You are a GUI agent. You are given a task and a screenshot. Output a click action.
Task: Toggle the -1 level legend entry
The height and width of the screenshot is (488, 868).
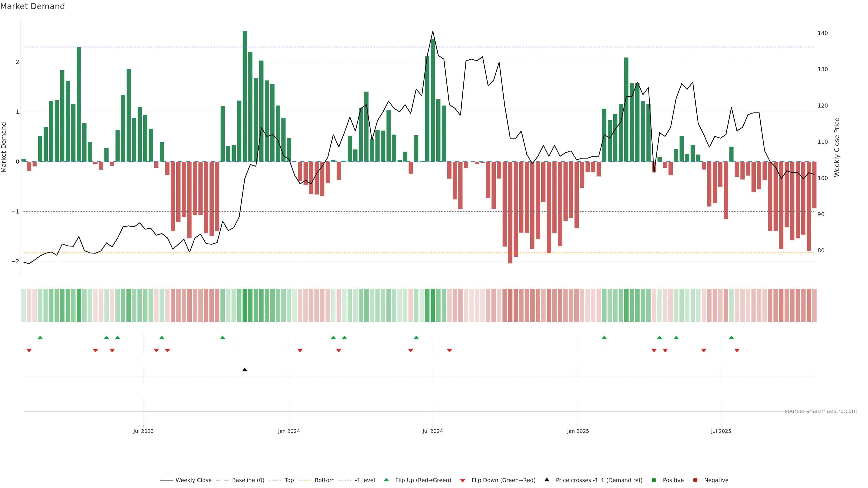[365, 480]
